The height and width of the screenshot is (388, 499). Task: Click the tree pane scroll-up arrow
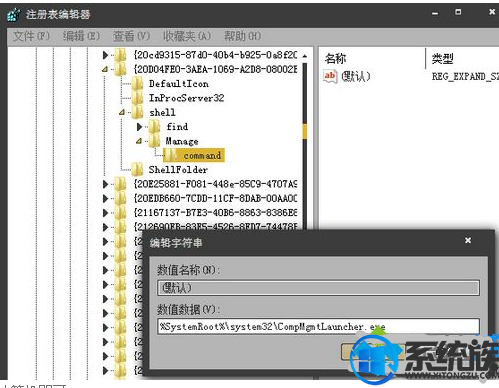[305, 56]
